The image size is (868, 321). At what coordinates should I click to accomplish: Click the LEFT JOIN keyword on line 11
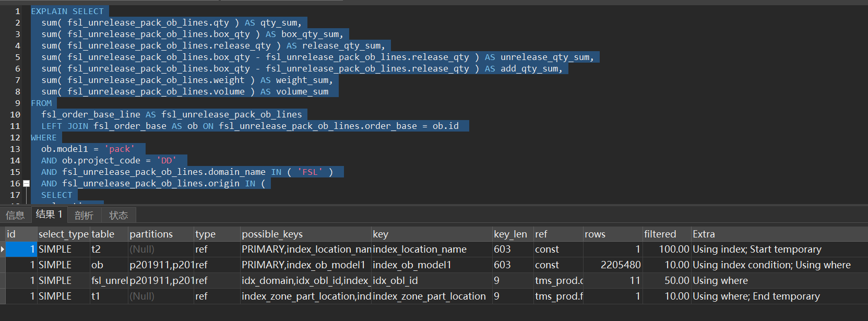[x=65, y=126]
